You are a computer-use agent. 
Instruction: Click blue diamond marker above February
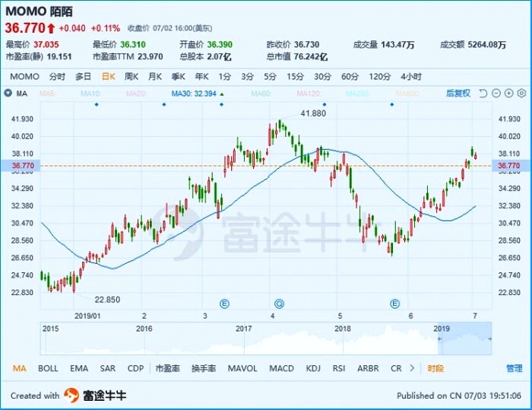[164, 105]
